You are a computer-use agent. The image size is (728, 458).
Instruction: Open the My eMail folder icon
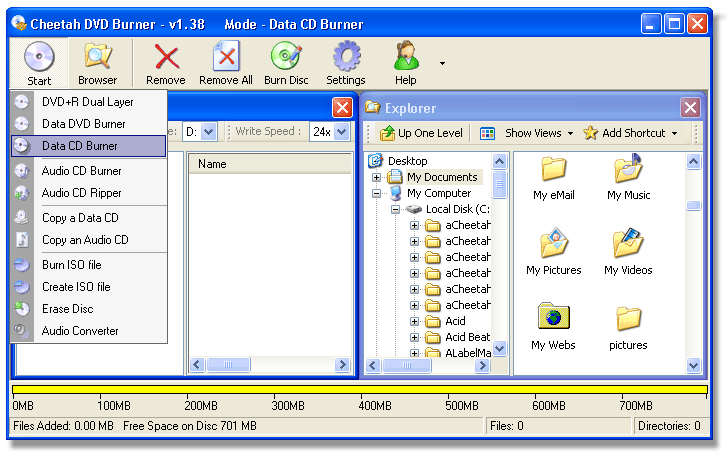[x=553, y=179]
